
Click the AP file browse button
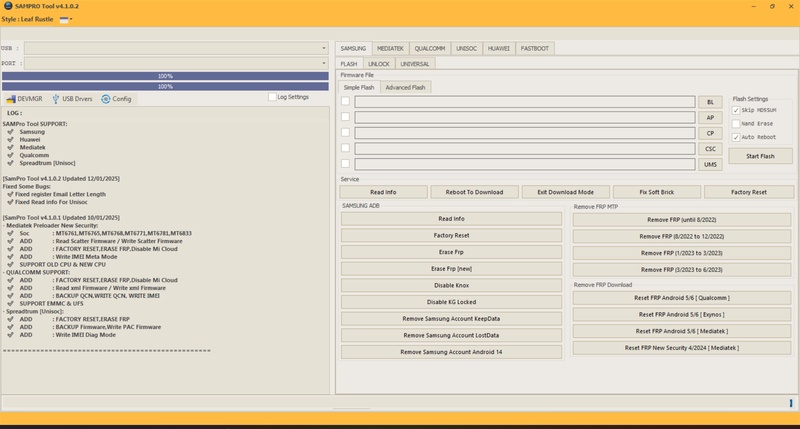[710, 118]
